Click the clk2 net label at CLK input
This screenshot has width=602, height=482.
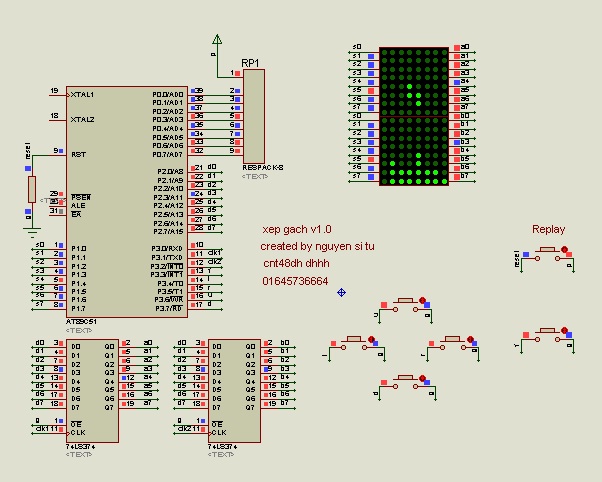click(x=183, y=428)
